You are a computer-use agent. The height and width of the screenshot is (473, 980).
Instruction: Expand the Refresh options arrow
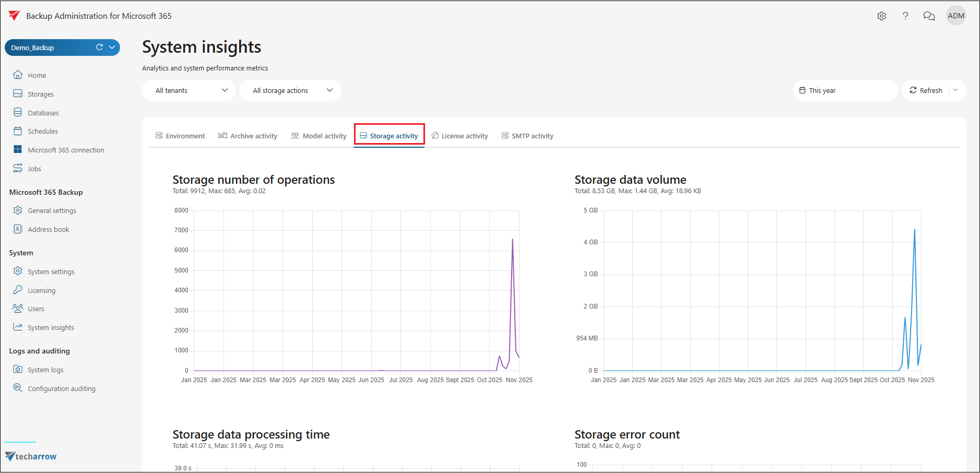(955, 90)
